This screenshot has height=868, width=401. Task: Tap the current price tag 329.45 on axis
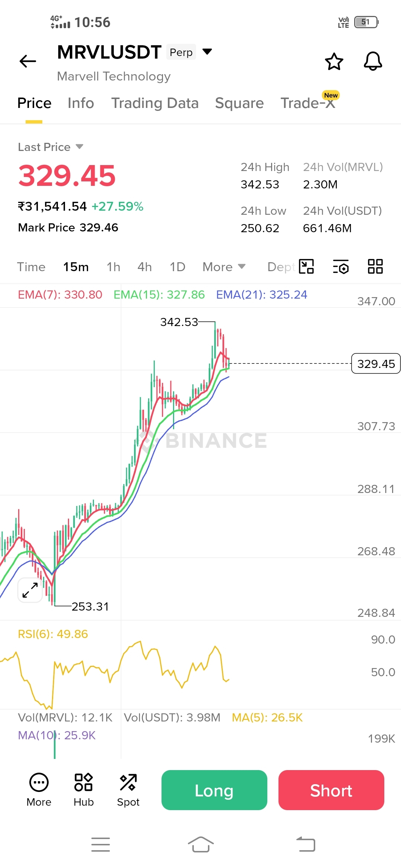[x=376, y=364]
